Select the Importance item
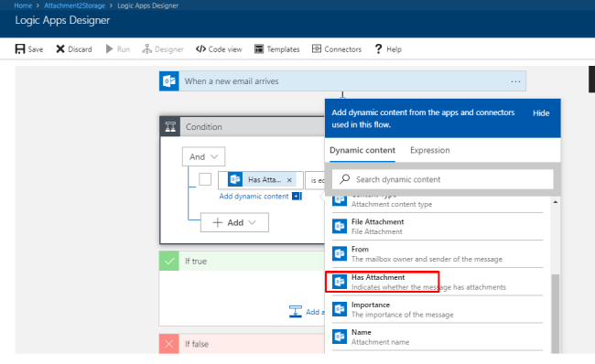Screen dimensions: 595x364 pos(438,309)
